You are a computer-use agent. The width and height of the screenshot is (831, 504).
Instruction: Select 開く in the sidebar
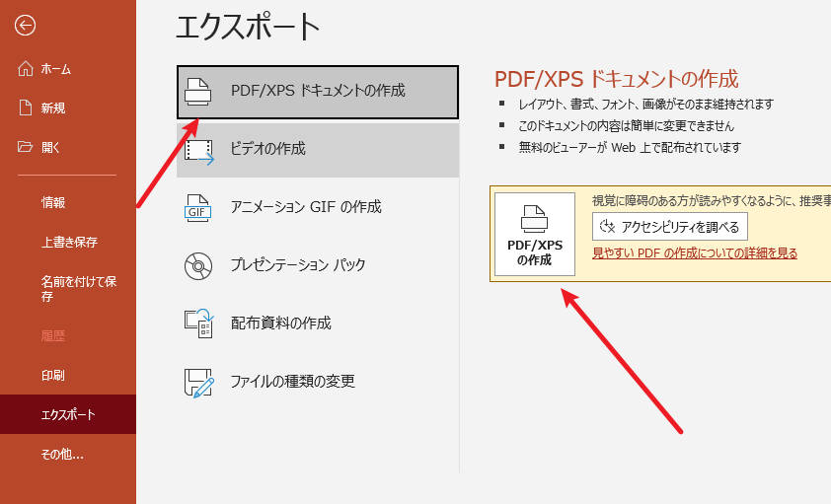tap(68, 147)
